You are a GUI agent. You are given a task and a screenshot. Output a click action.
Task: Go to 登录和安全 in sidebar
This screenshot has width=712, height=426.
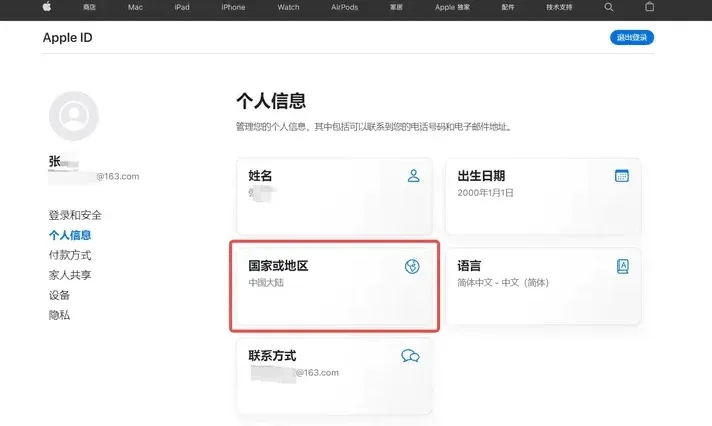[75, 215]
